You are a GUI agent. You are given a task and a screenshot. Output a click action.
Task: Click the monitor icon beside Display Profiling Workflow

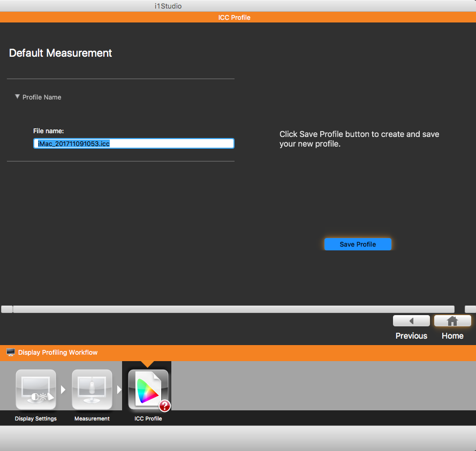coord(11,353)
